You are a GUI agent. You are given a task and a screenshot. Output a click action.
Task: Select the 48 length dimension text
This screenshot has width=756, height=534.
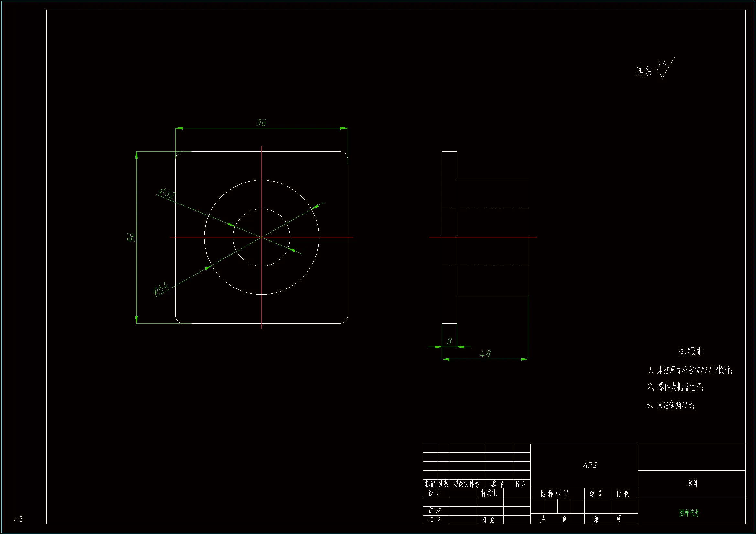tap(485, 354)
